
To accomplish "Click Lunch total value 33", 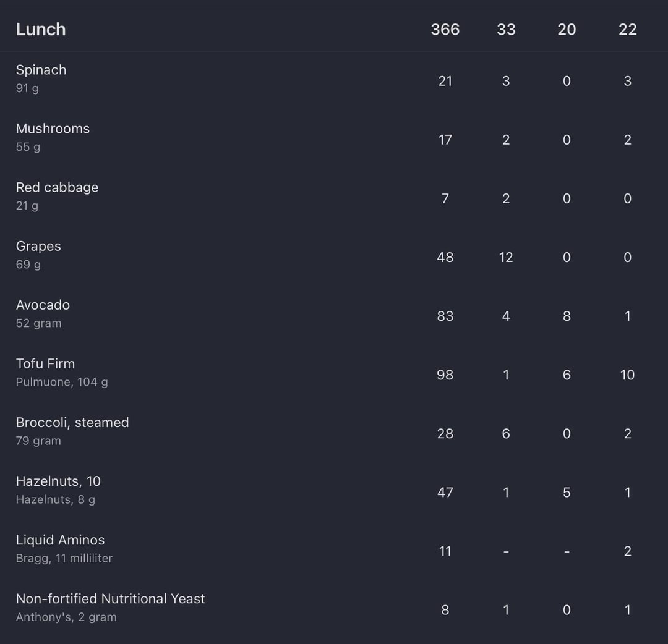I will [506, 29].
